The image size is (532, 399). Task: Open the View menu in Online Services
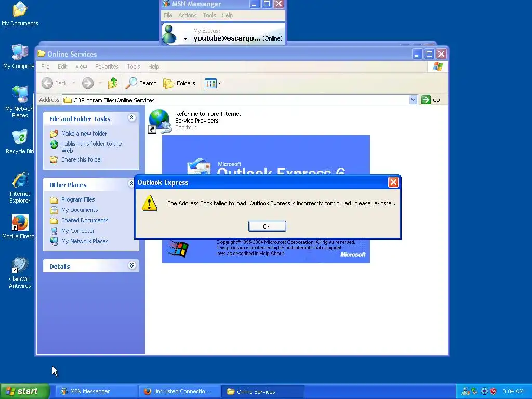tap(81, 66)
